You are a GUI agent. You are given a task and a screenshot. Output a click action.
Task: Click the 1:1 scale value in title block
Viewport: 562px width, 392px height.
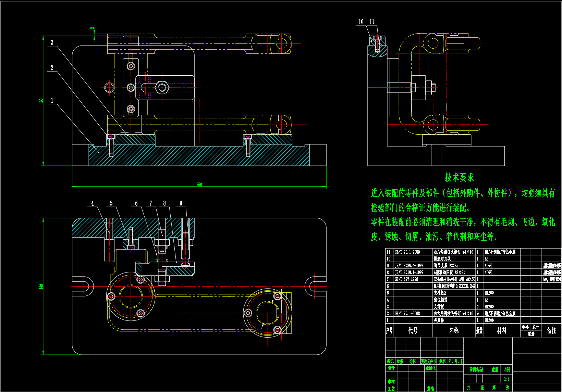click(x=506, y=379)
